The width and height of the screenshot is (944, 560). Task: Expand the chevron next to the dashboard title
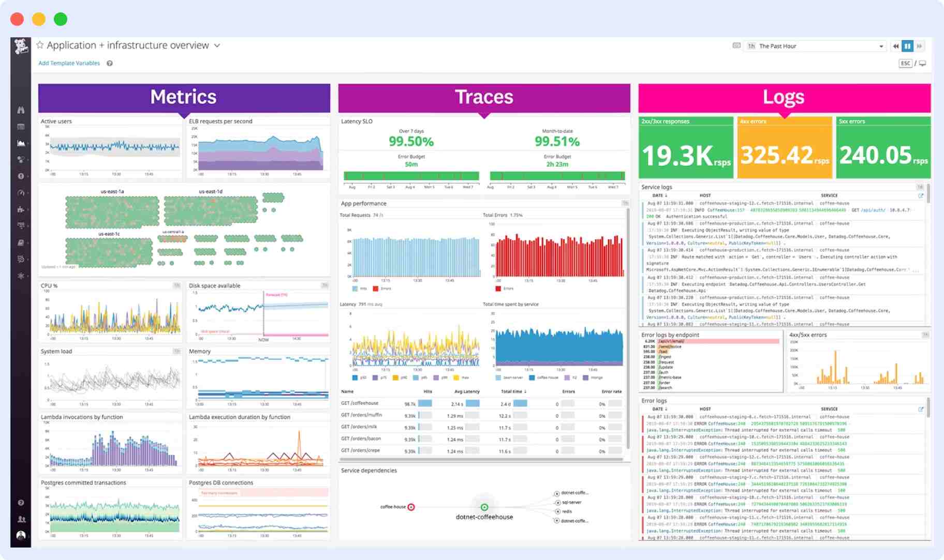pos(216,46)
